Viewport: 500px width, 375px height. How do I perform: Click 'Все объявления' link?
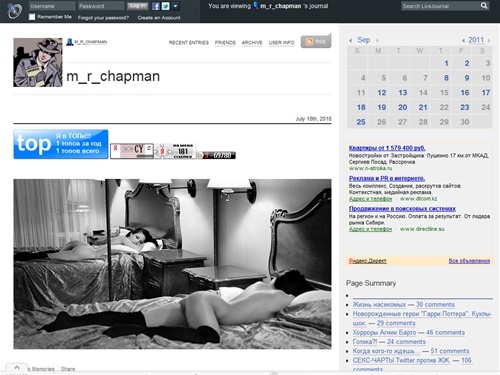469,261
